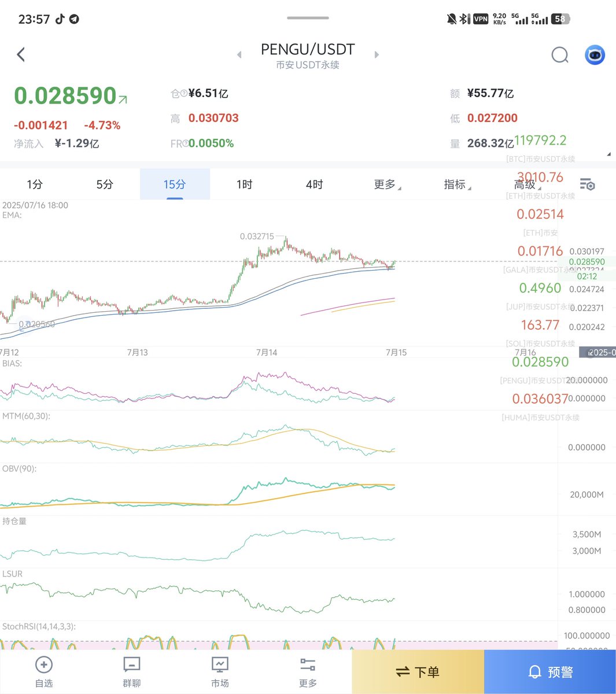Tap the question mark icon beside 仓
The width and height of the screenshot is (616, 694).
(184, 94)
